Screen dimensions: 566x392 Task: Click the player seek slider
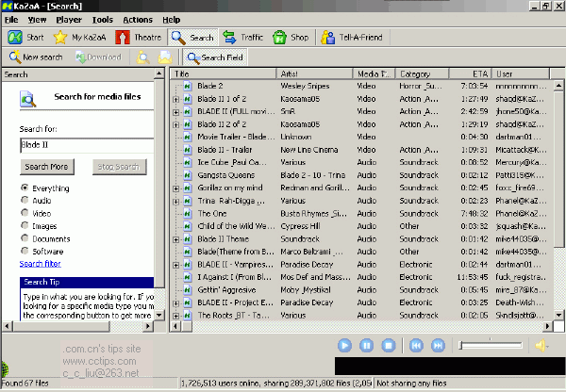point(491,346)
